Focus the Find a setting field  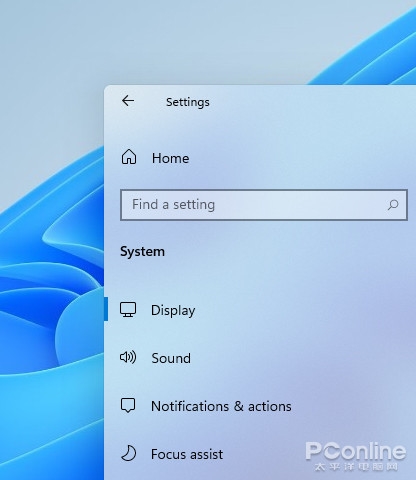tap(264, 205)
